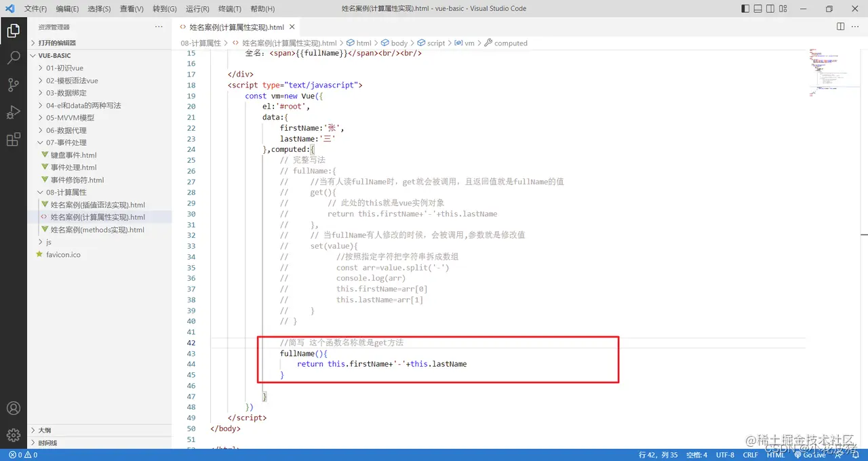Expand 大纲 outline section

99,430
